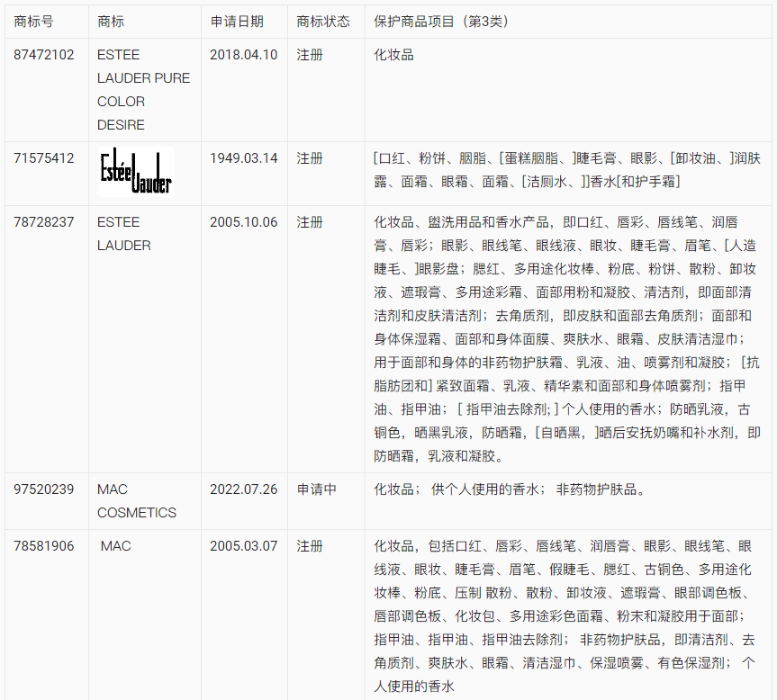Select the 商标状态 column header
Screen dimensions: 777x700
pos(323,22)
